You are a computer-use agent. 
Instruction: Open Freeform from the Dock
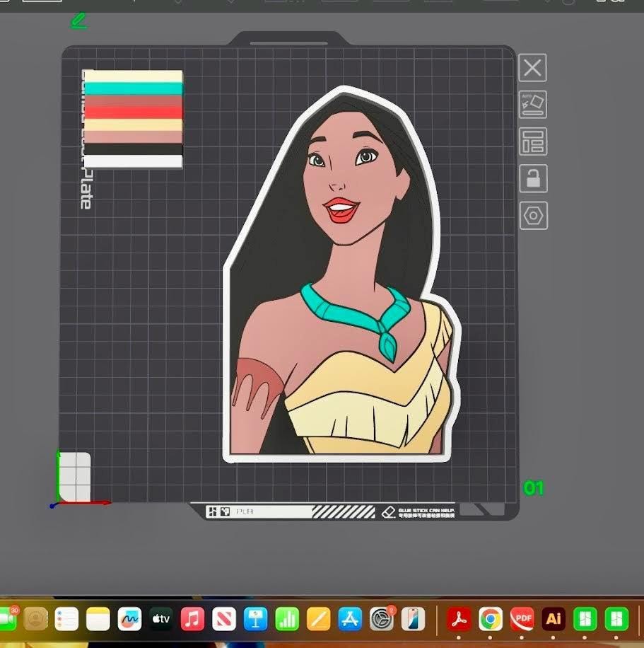129,619
